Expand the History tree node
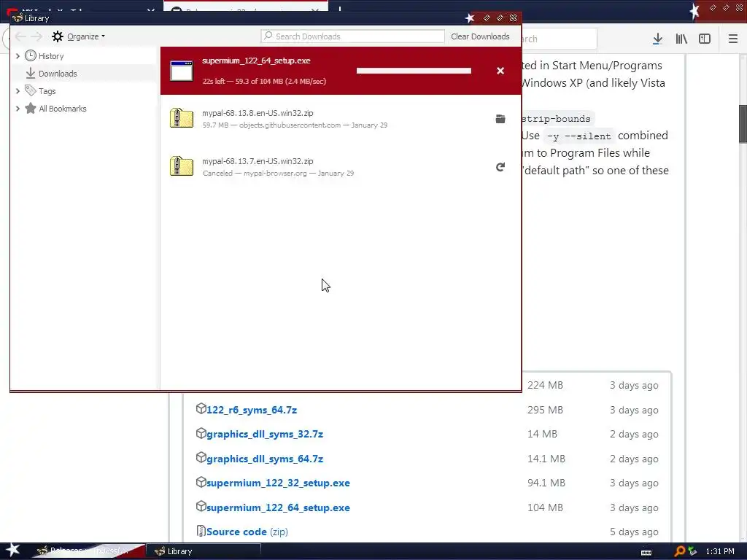 tap(18, 55)
